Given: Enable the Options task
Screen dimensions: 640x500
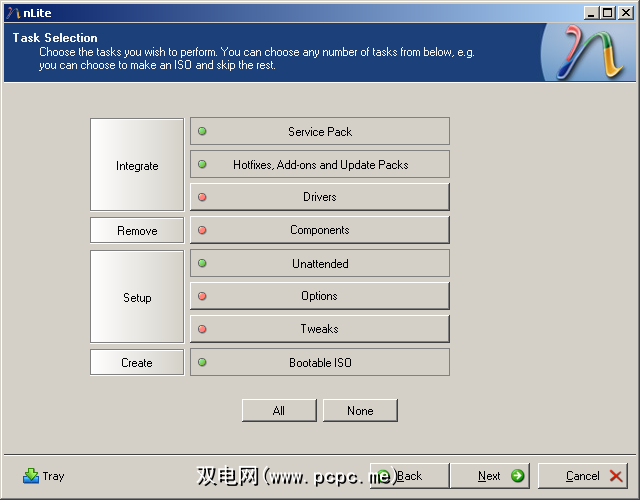Looking at the screenshot, I should click(x=320, y=296).
